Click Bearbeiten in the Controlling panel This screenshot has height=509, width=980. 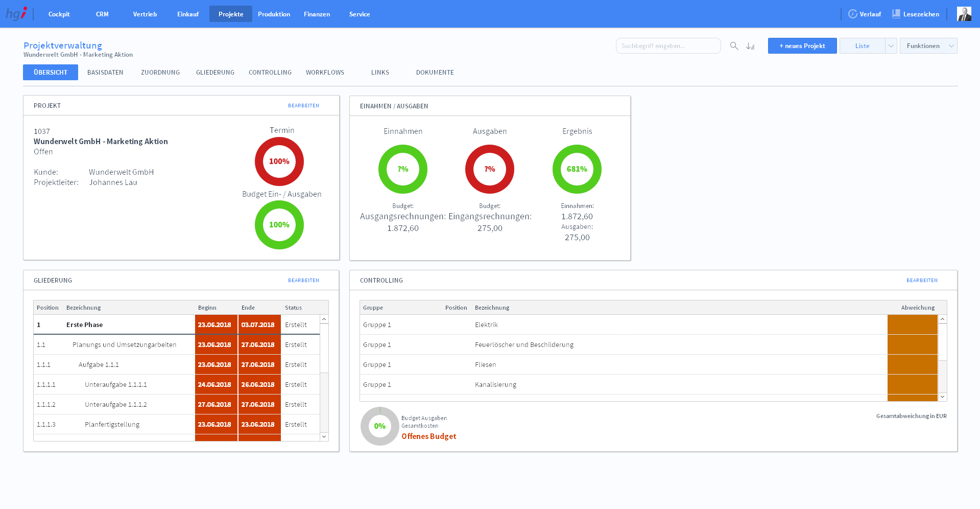[x=921, y=281]
